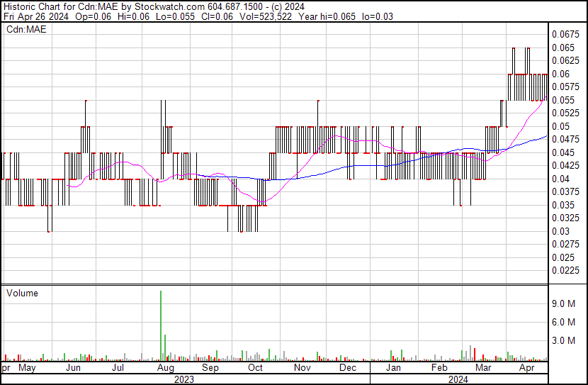588x385 pixels.
Task: Click the tallest green volume bar near Aug
Action: point(161,325)
